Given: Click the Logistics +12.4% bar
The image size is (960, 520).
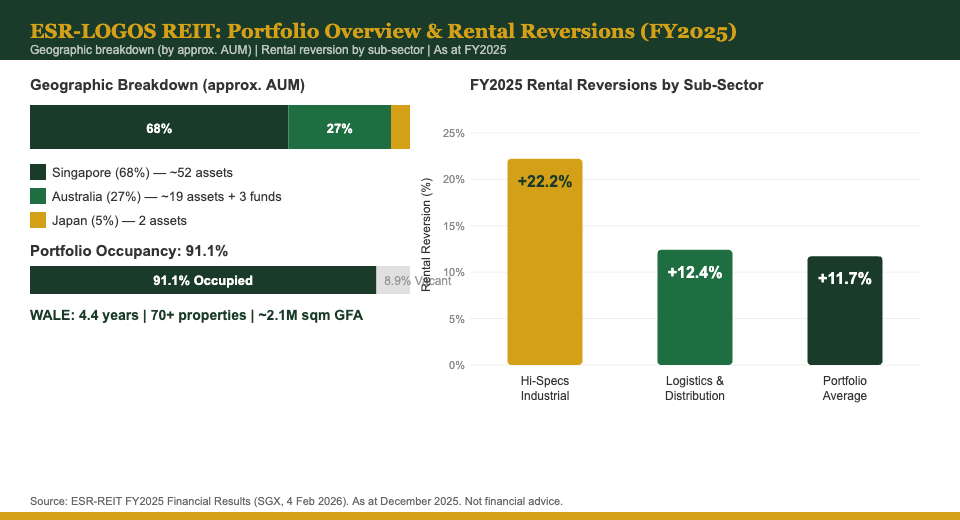Looking at the screenshot, I should click(x=695, y=307).
